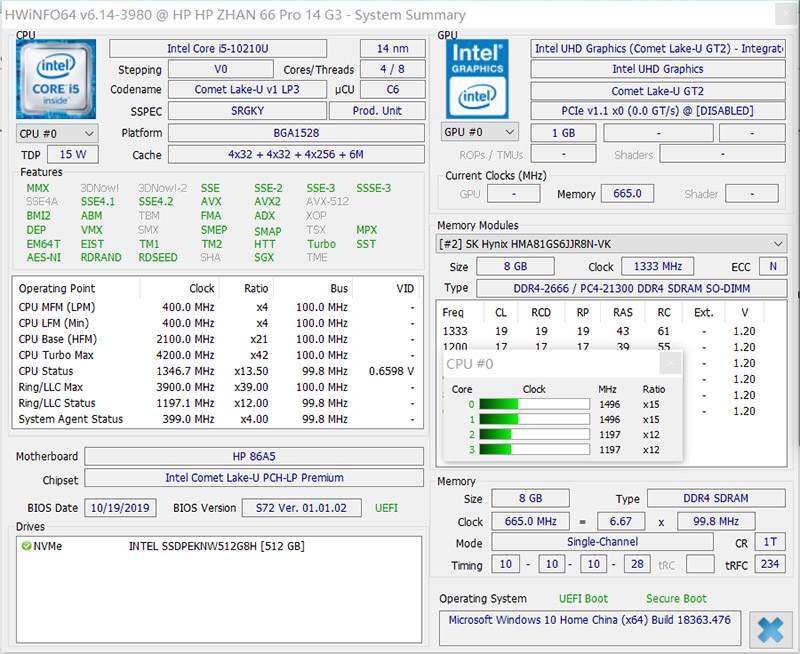This screenshot has width=800, height=654.
Task: Select the Comet Lake-U v1 LP3 codename
Action: click(x=247, y=89)
